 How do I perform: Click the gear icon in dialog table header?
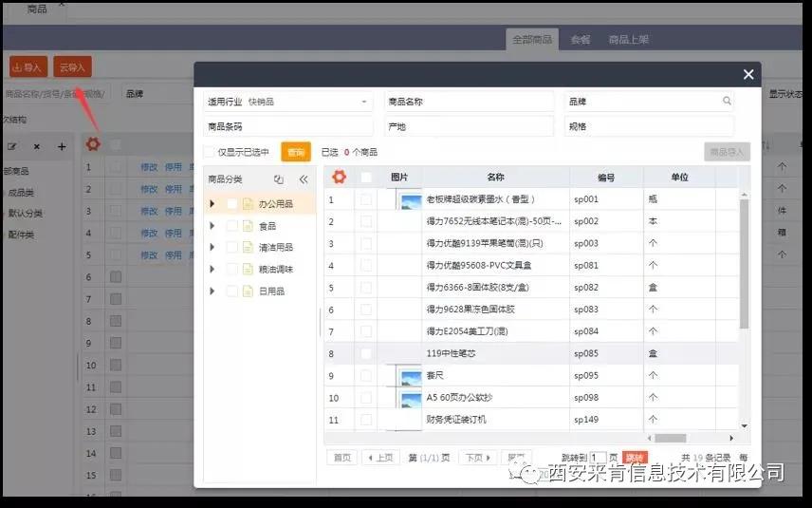coord(339,177)
